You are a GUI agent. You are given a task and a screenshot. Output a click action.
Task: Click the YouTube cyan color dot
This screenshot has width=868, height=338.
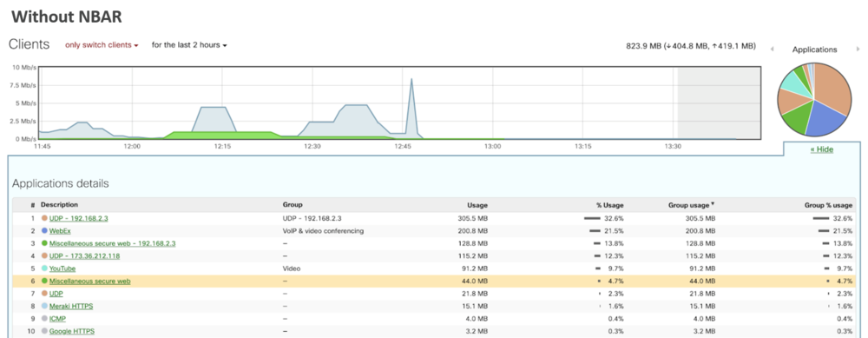coord(44,268)
